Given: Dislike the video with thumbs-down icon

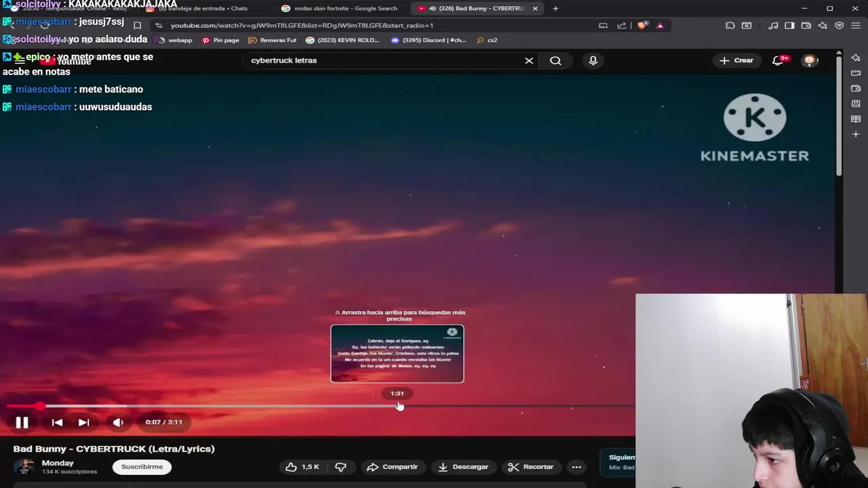Looking at the screenshot, I should coord(340,467).
